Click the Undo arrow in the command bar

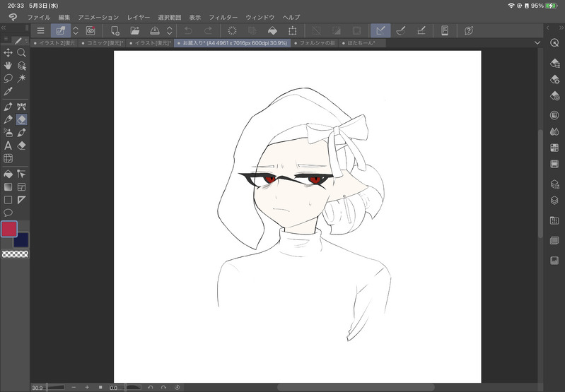tap(188, 30)
